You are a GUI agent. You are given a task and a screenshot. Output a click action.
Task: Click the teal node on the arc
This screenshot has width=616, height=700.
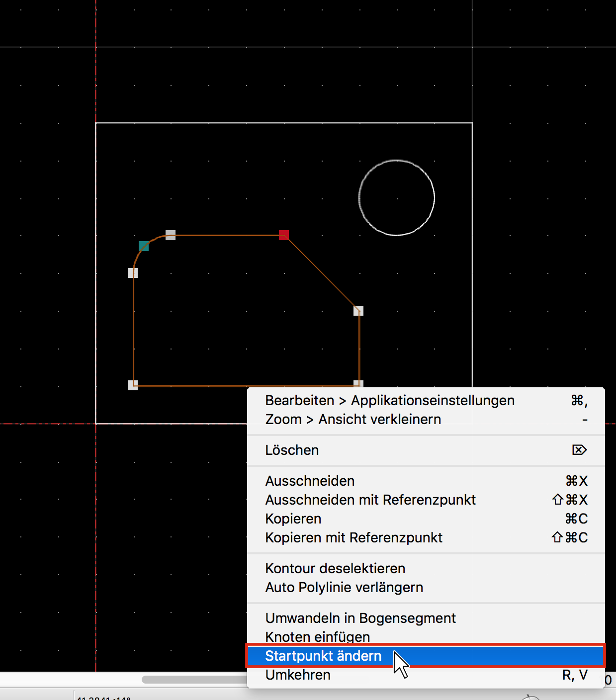pyautogui.click(x=144, y=246)
